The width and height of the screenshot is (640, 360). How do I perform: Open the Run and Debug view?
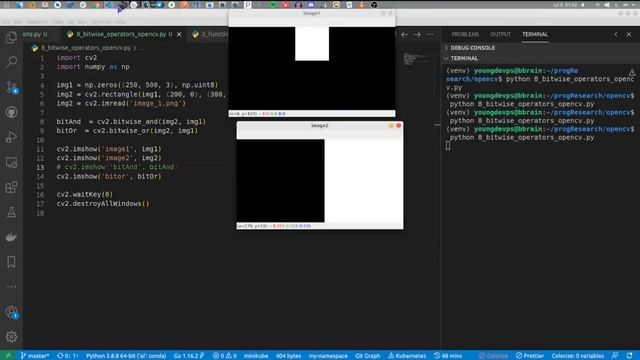pyautogui.click(x=11, y=137)
